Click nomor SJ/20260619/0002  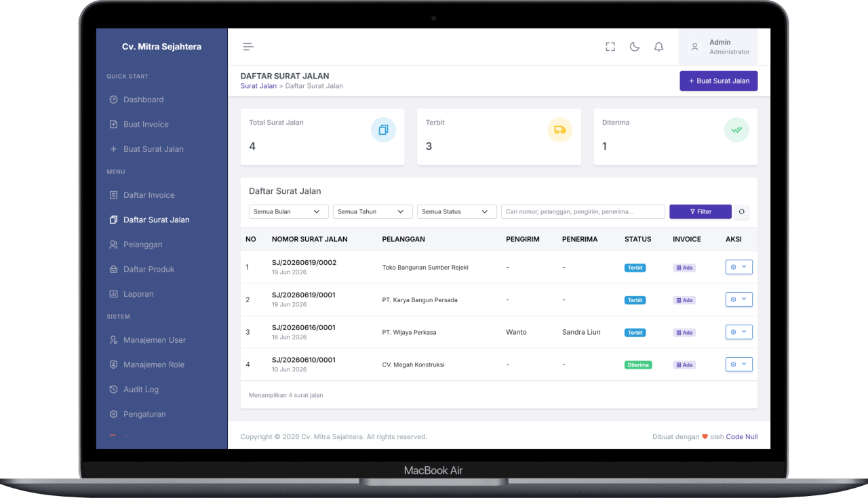304,263
